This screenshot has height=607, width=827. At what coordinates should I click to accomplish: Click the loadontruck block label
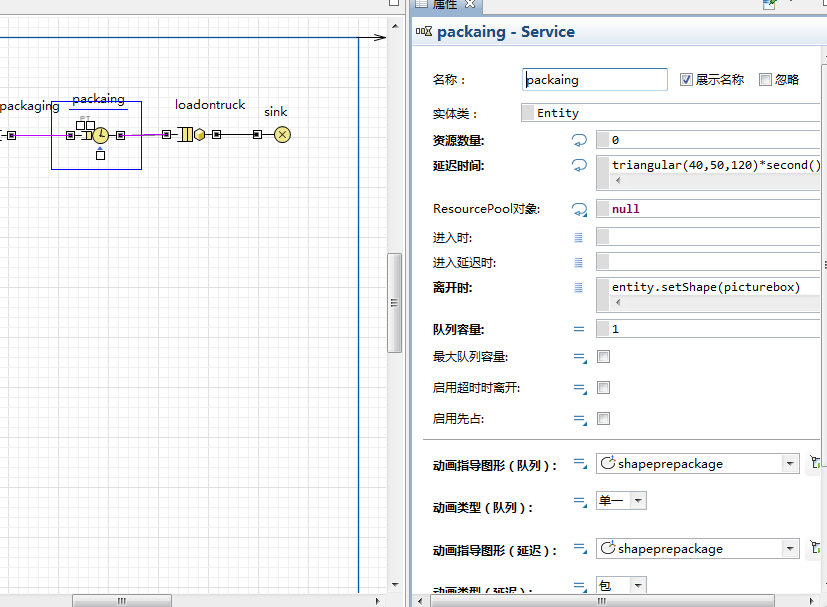click(x=210, y=104)
